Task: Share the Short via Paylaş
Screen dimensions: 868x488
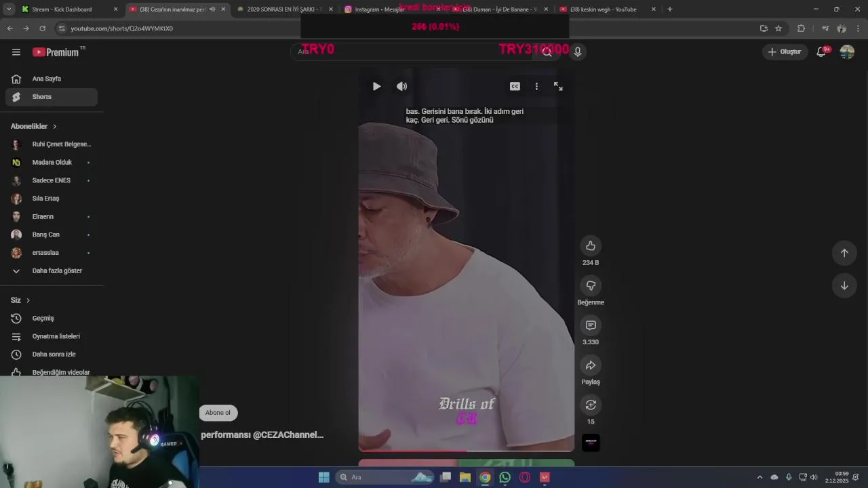Action: click(x=591, y=365)
